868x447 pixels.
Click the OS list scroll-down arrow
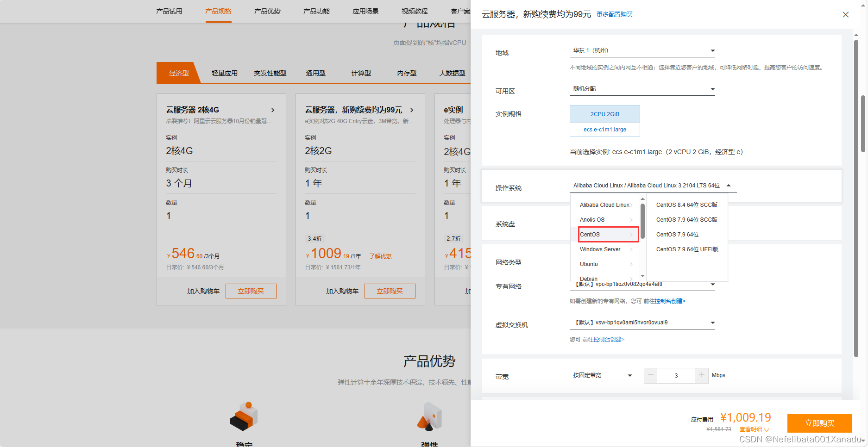click(642, 276)
